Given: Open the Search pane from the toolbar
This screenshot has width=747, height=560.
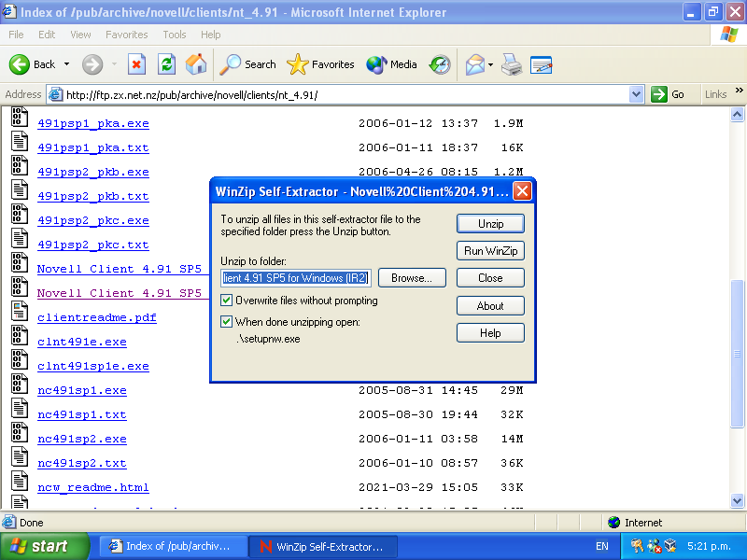Looking at the screenshot, I should (x=247, y=64).
